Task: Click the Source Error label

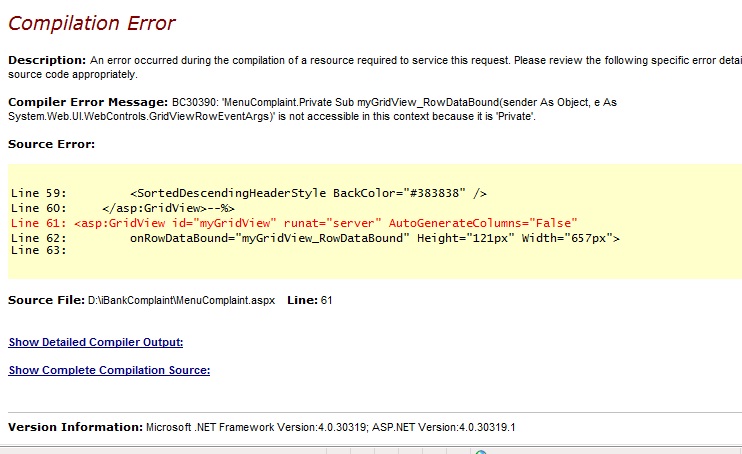Action: click(51, 144)
